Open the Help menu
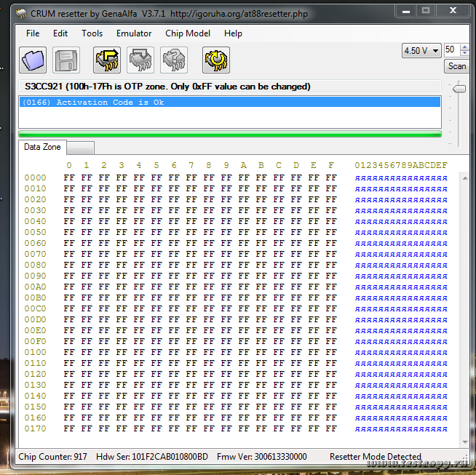476x475 pixels. pyautogui.click(x=233, y=33)
